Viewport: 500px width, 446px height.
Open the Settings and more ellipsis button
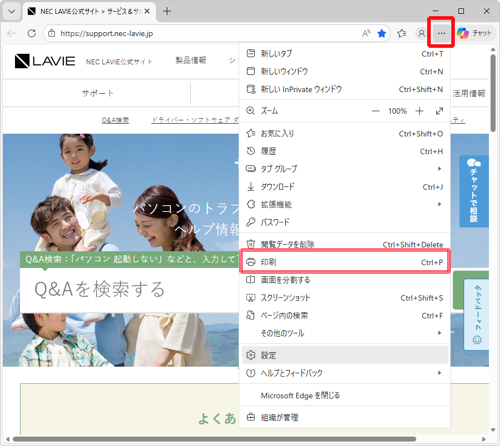pyautogui.click(x=441, y=33)
